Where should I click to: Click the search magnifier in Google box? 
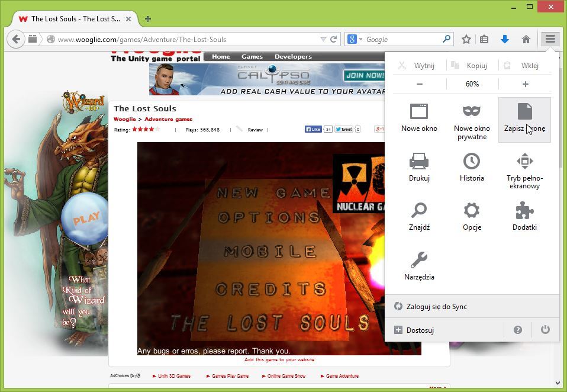click(447, 38)
